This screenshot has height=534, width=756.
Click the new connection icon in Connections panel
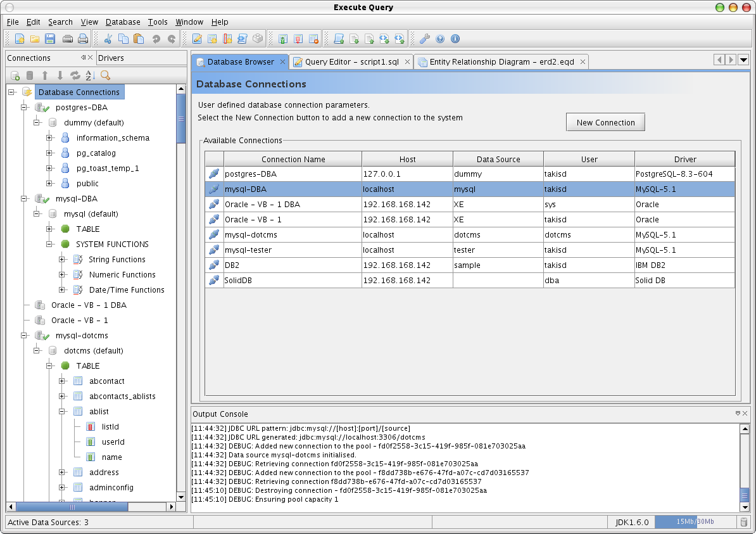click(15, 75)
